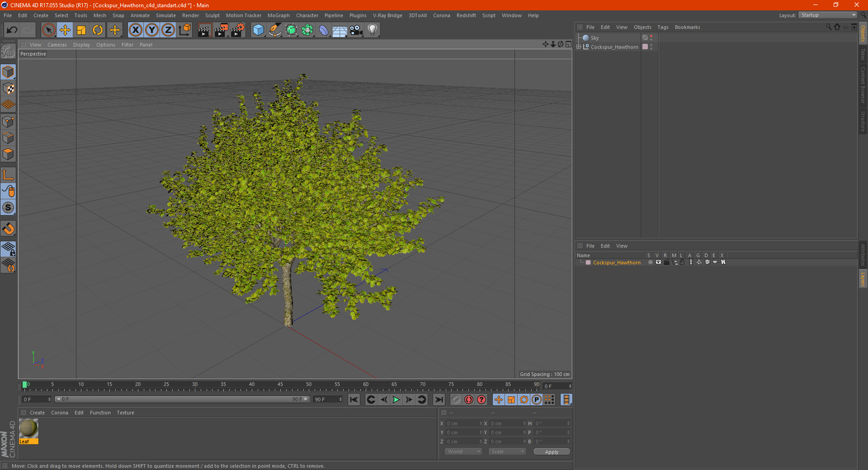The height and width of the screenshot is (470, 868).
Task: Click Render View clapperboard icon
Action: 204,30
